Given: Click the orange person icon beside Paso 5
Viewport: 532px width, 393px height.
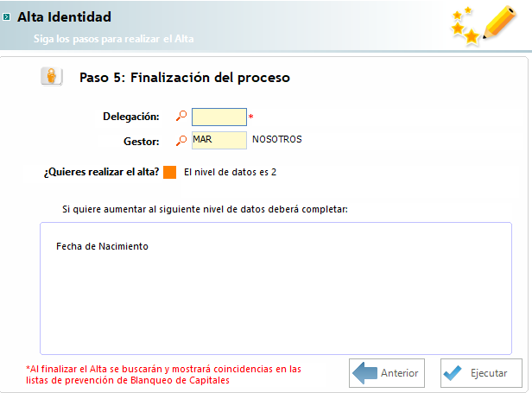Looking at the screenshot, I should pyautogui.click(x=52, y=76).
